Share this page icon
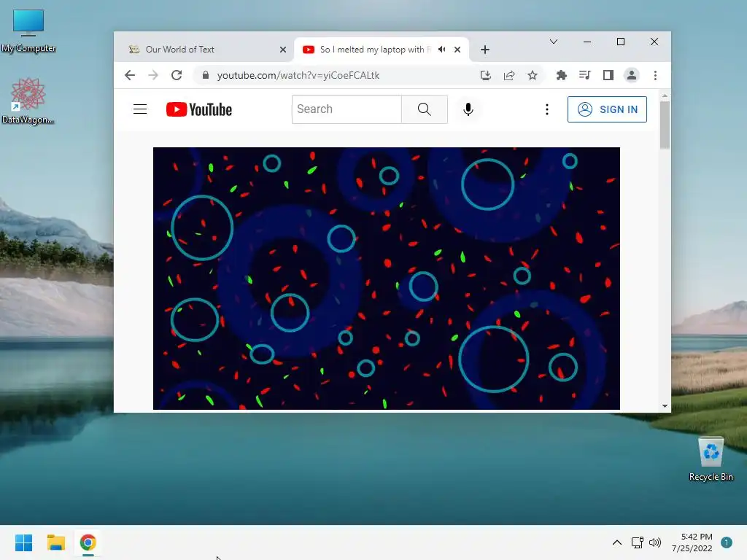Image resolution: width=747 pixels, height=560 pixels. click(508, 75)
